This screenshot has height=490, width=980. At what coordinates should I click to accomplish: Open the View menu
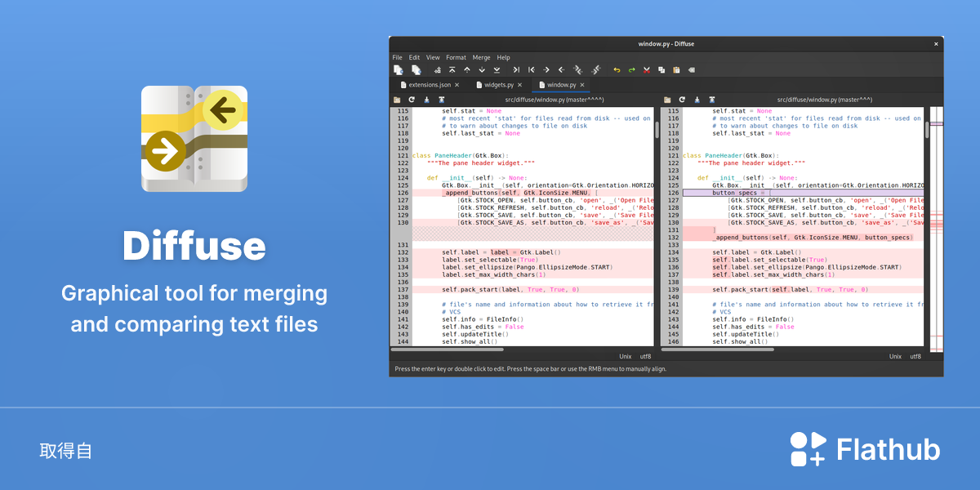433,58
